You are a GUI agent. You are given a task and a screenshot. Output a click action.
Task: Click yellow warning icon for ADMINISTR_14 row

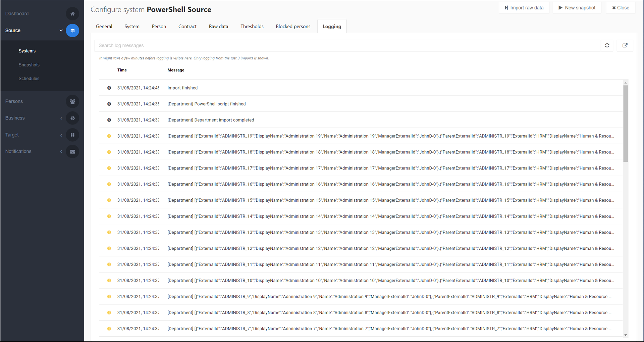[109, 216]
